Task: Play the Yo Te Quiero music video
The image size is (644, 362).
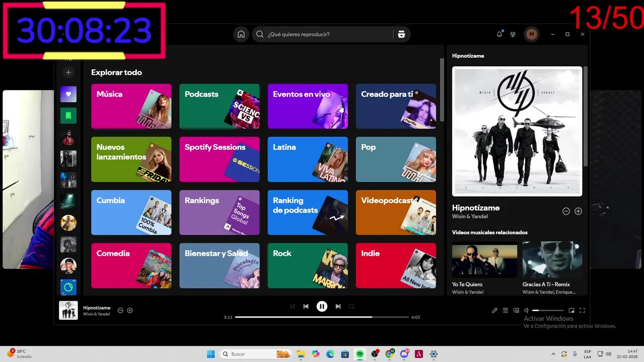Action: 485,259
